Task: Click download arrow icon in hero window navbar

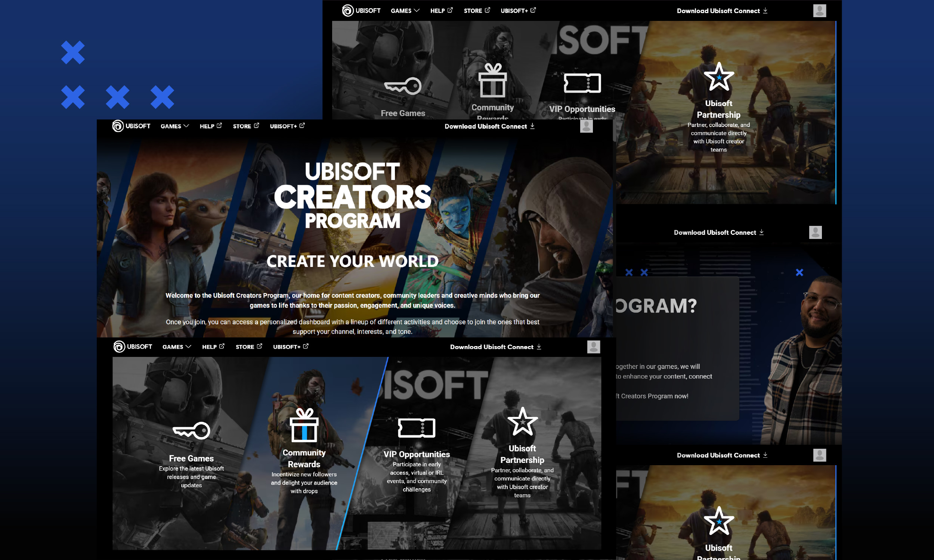Action: (x=532, y=126)
